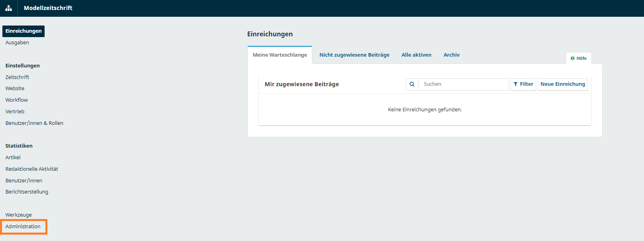The height and width of the screenshot is (241, 644).
Task: Open the Hilfe help panel
Action: (578, 58)
